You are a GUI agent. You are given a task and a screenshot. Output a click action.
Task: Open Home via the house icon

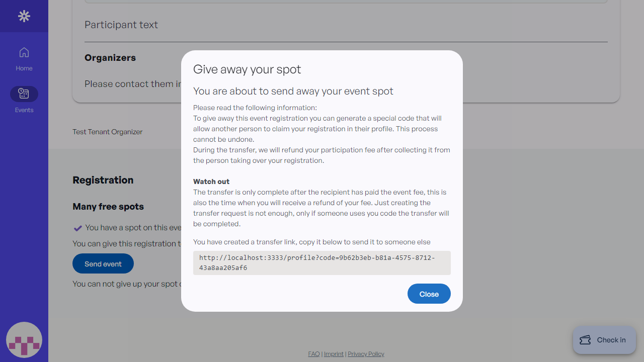click(x=24, y=52)
